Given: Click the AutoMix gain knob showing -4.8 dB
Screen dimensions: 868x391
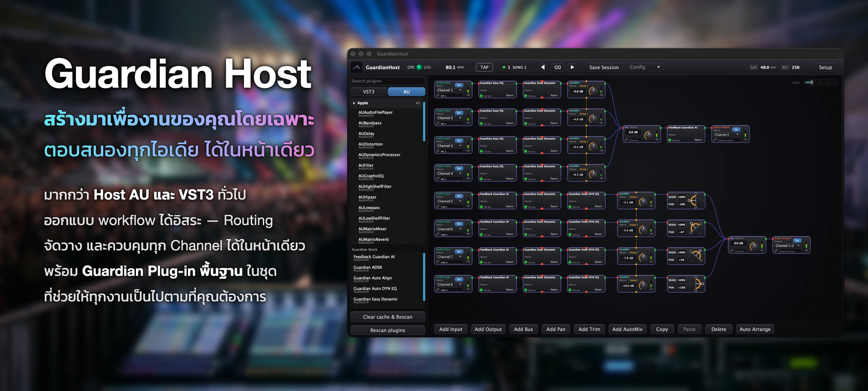Looking at the screenshot, I should click(x=593, y=119).
